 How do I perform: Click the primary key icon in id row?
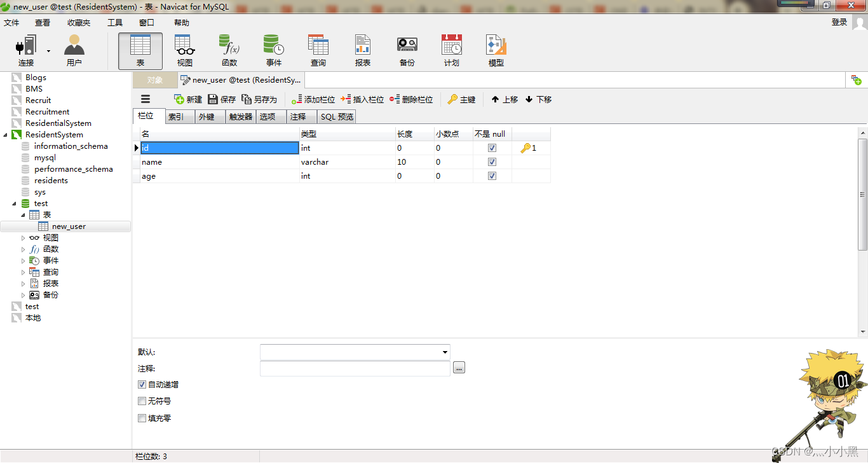tap(525, 148)
